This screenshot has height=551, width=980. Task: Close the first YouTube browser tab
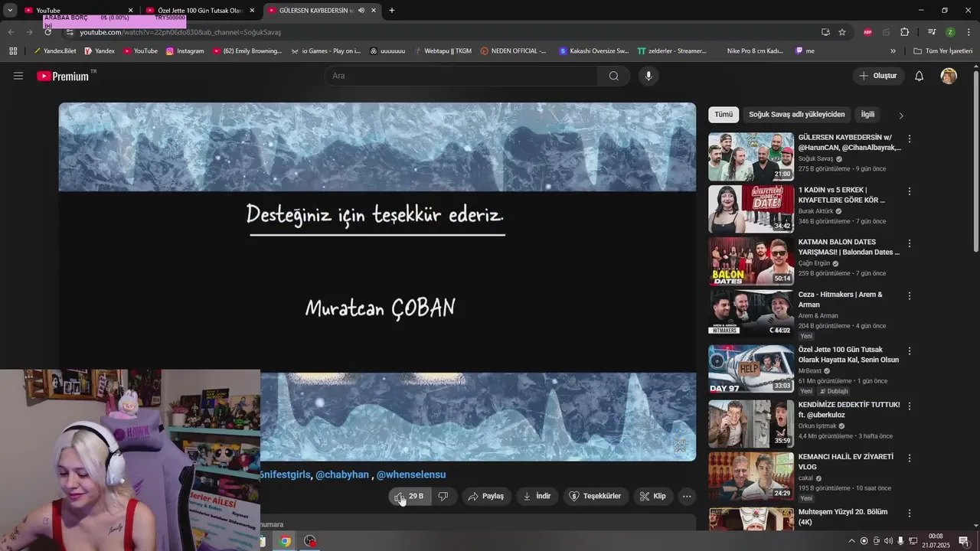click(x=130, y=10)
